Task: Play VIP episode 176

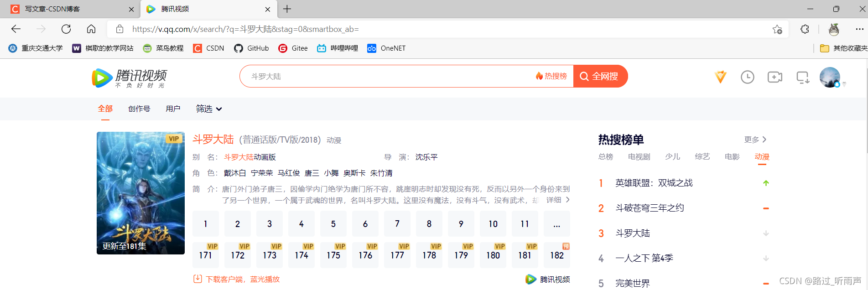Action: (365, 255)
